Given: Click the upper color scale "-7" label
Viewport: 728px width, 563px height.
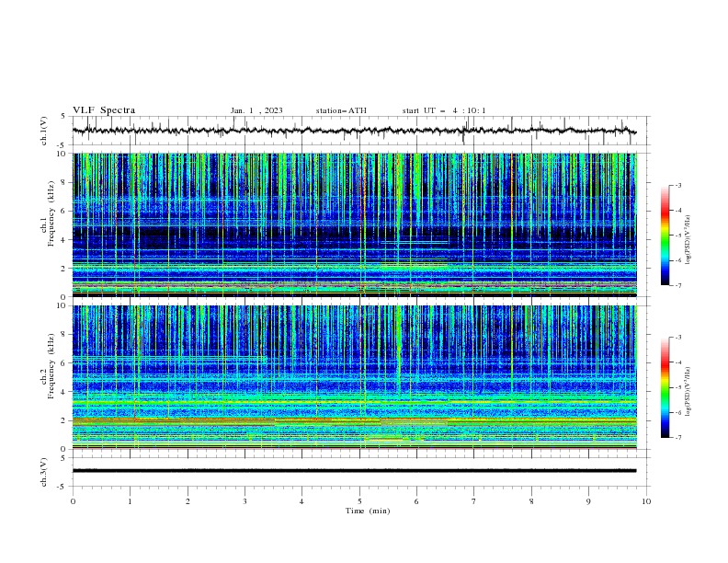Looking at the screenshot, I should 678,285.
